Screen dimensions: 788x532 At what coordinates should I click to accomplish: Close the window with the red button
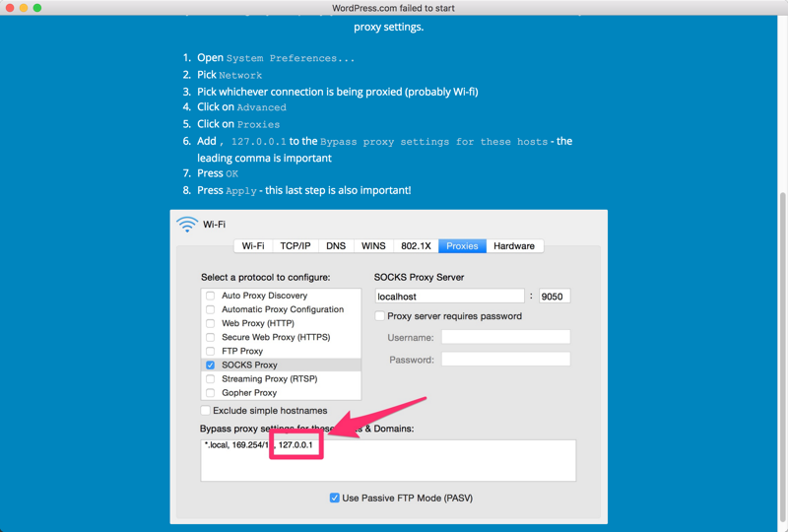point(10,8)
